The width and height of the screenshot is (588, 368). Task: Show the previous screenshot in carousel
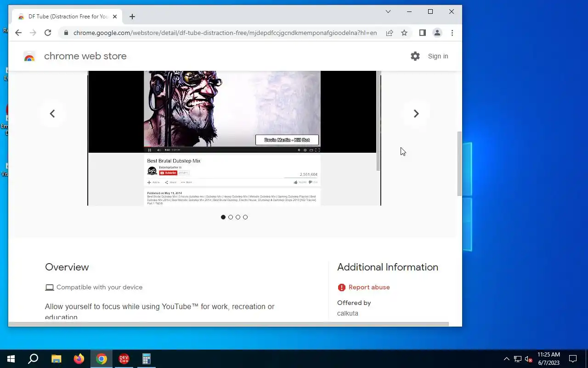coord(52,114)
